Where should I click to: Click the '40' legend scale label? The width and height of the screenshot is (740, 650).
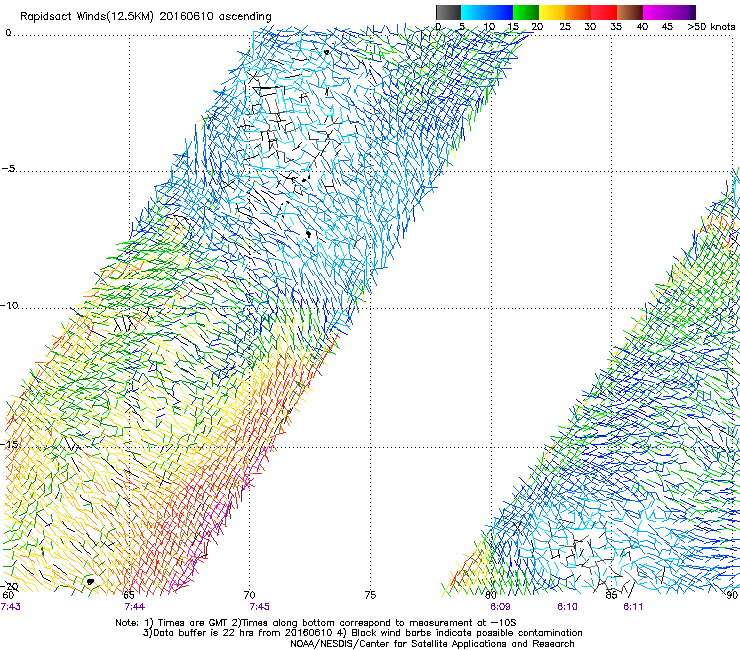coord(642,27)
